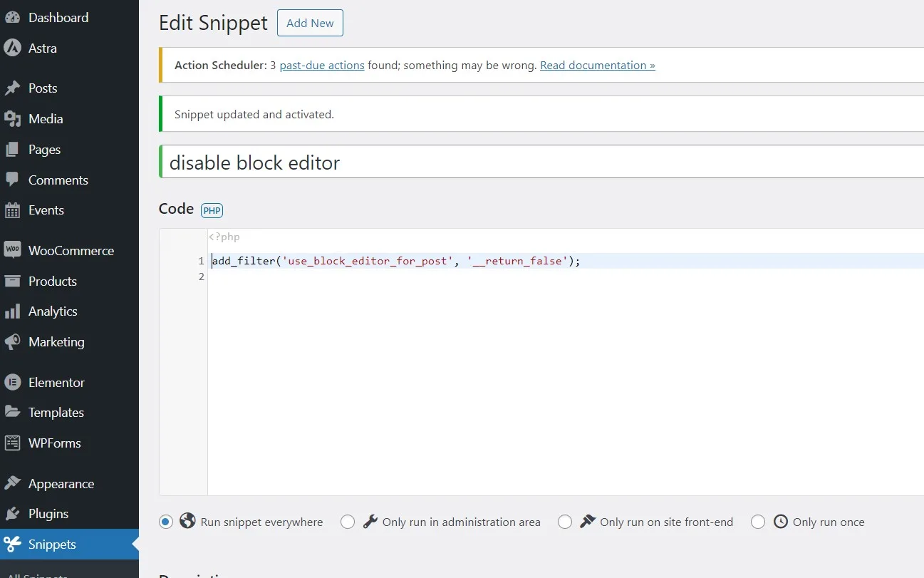Click the '<?php' opening tag text
The width and height of the screenshot is (924, 578).
click(x=224, y=237)
